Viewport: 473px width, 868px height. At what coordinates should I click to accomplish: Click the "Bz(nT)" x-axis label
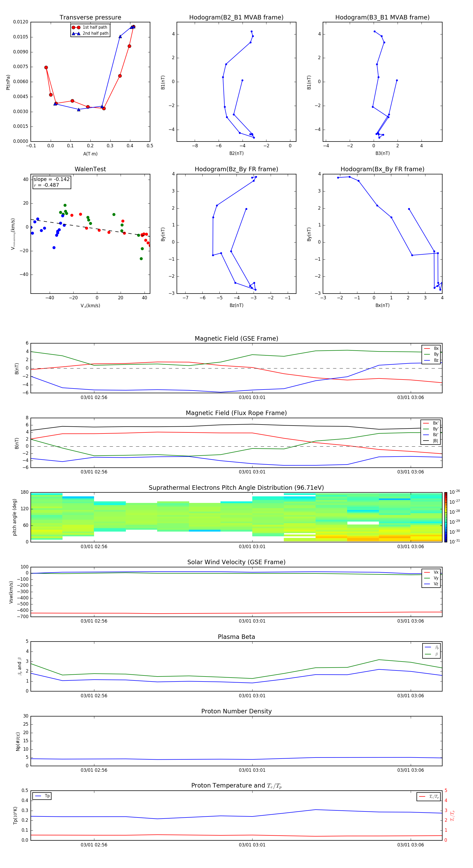236,306
